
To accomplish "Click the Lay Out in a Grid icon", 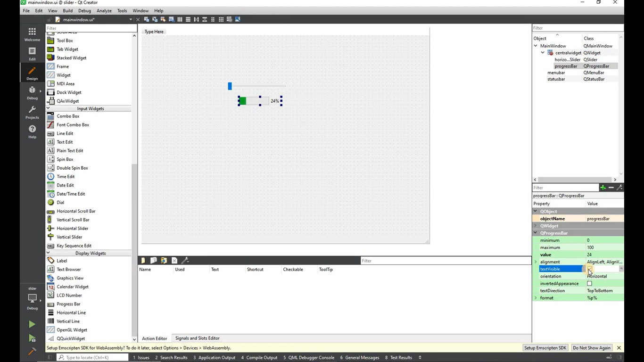I will (x=221, y=19).
